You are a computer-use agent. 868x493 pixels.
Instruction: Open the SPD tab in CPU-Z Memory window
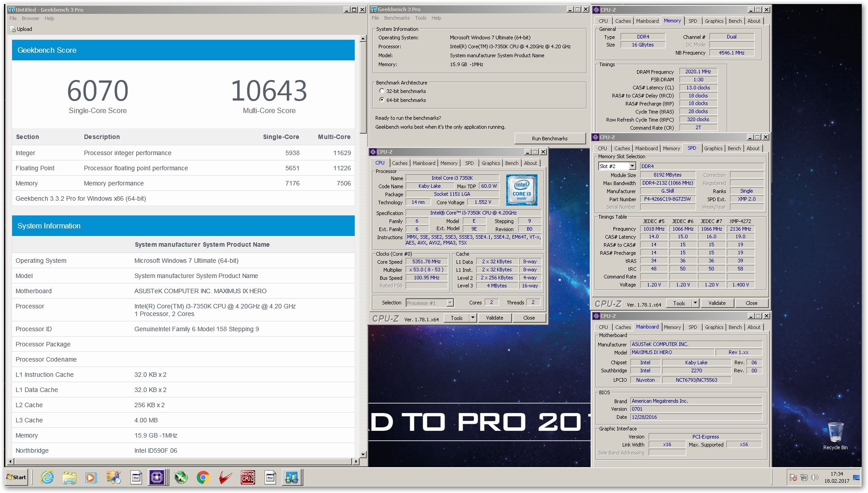[692, 21]
